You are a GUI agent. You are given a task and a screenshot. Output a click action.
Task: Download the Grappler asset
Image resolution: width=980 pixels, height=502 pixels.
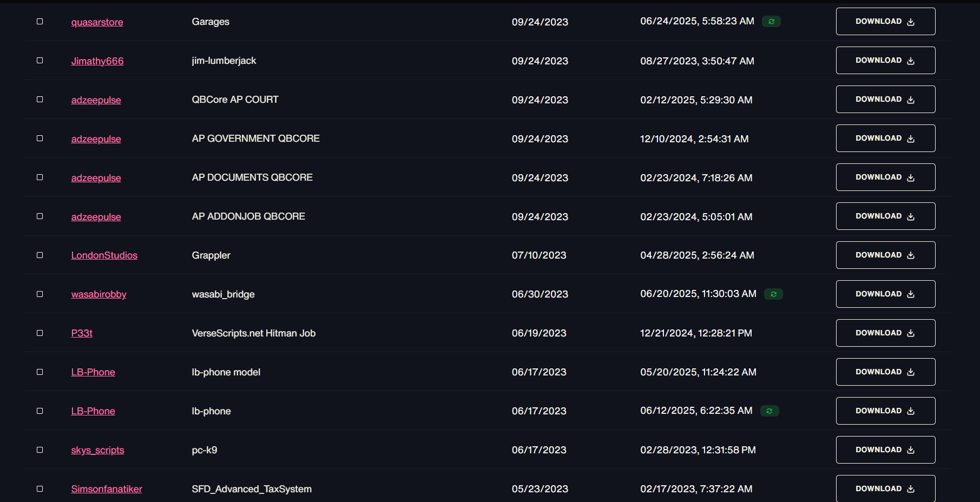(x=885, y=255)
